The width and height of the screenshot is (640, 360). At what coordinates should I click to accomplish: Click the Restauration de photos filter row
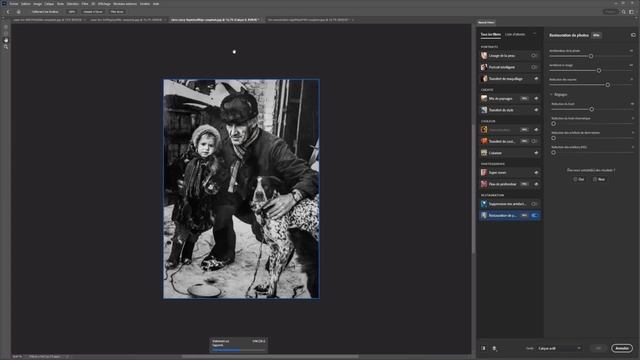[510, 215]
